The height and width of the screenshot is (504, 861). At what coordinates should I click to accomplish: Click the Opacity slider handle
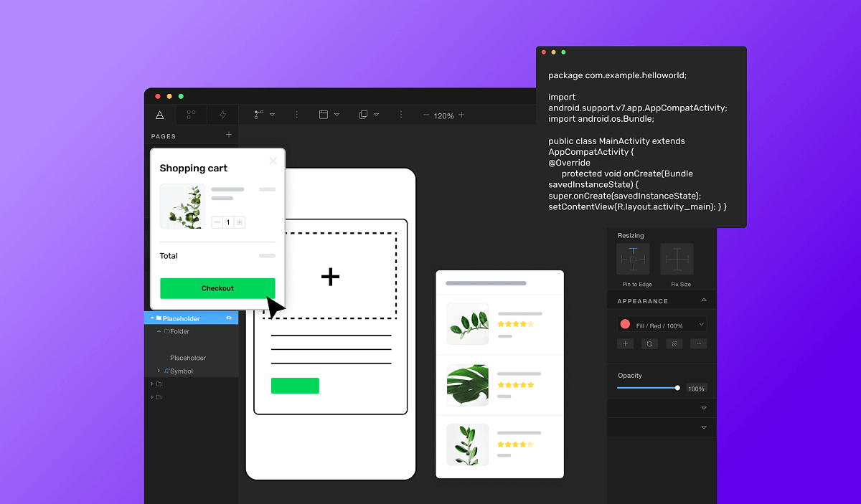click(x=677, y=388)
